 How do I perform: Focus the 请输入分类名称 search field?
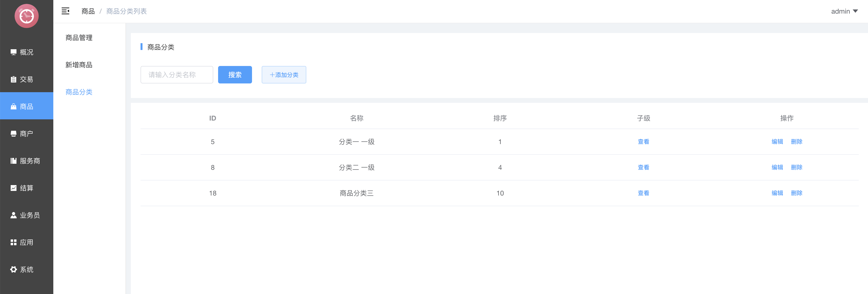pos(177,74)
